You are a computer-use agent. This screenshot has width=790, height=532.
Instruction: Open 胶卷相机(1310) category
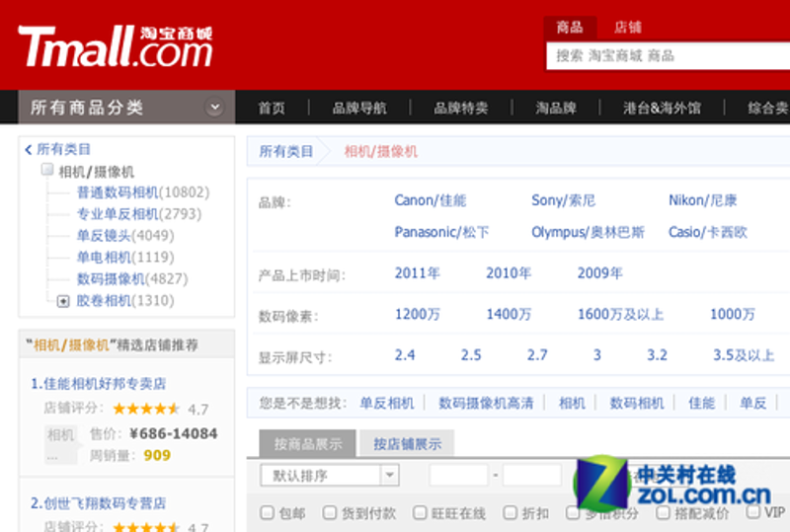click(x=125, y=301)
